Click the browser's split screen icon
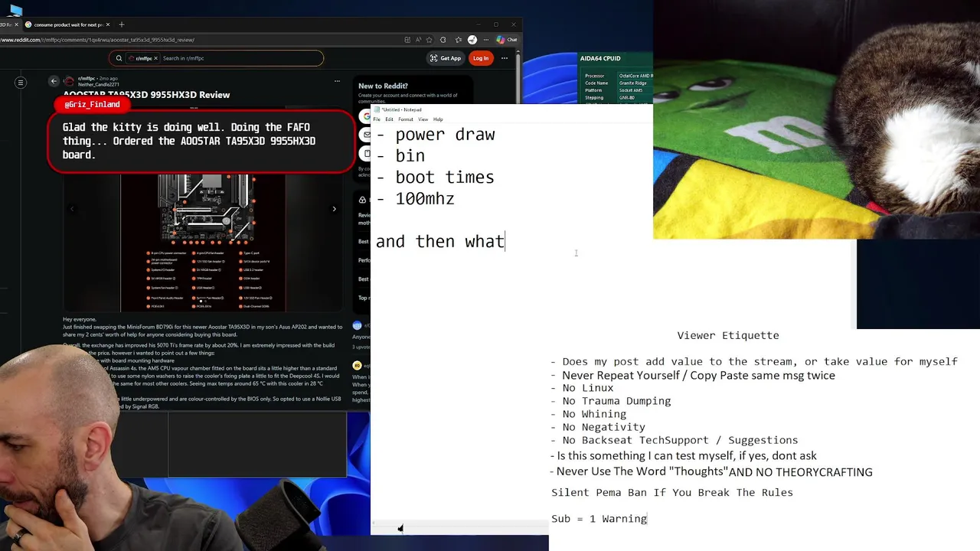Viewport: 980px width, 551px height. (407, 40)
